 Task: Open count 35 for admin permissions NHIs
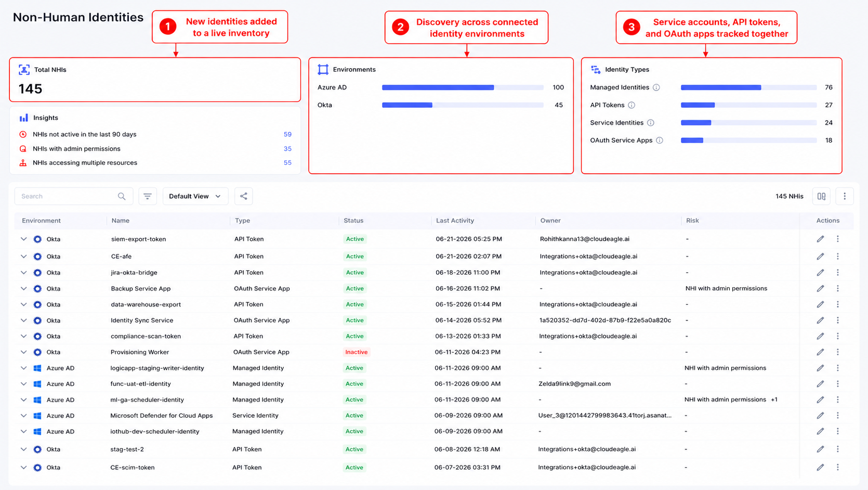[x=287, y=149]
